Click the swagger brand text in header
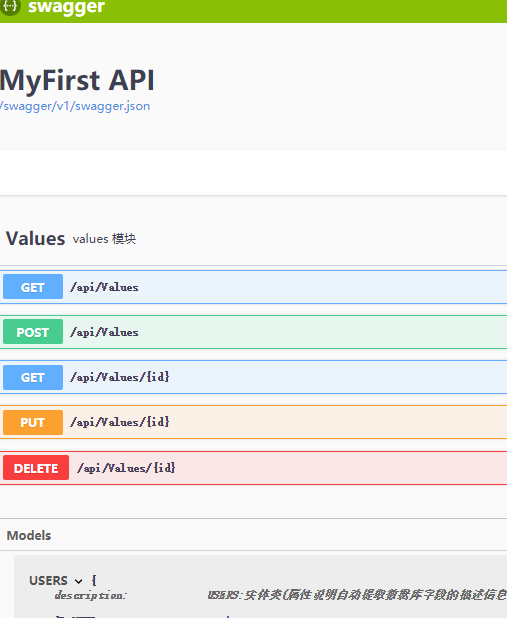This screenshot has width=507, height=618. [x=66, y=7]
